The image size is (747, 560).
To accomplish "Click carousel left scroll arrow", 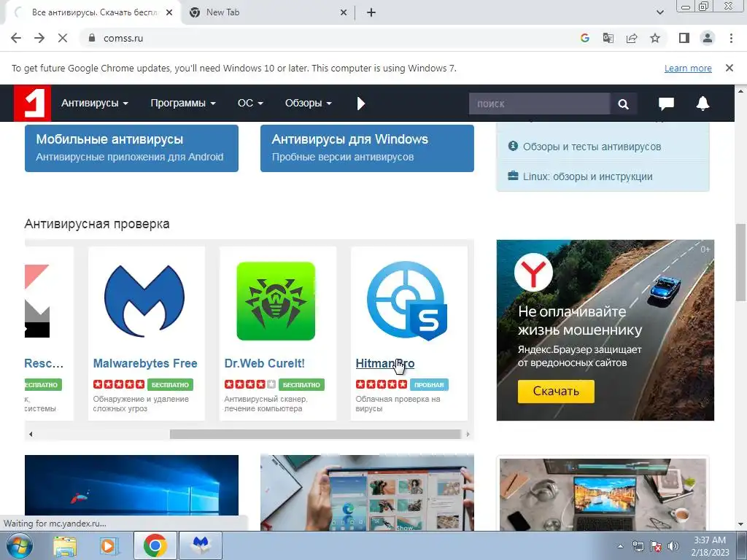I will pos(31,435).
